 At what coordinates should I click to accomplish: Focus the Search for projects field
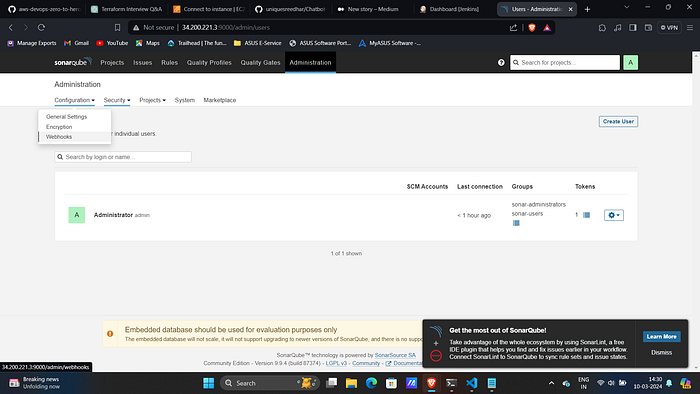point(565,62)
